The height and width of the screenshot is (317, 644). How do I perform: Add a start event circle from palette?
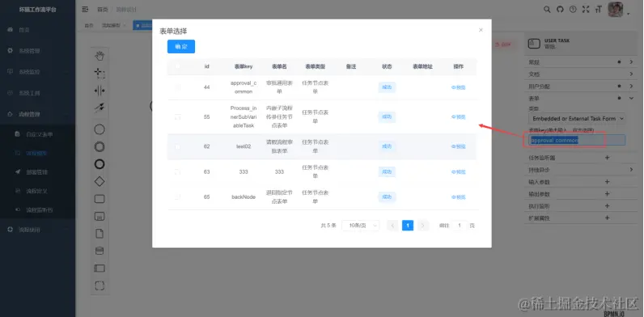100,129
